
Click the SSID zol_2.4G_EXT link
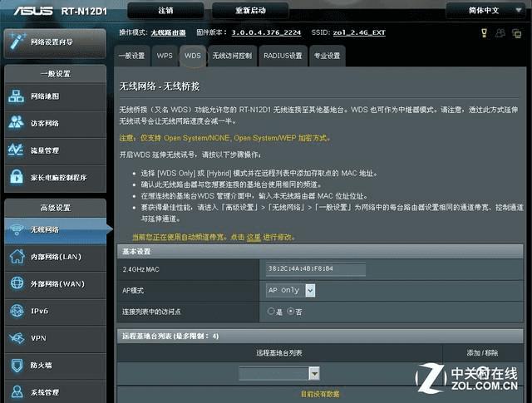pos(359,32)
